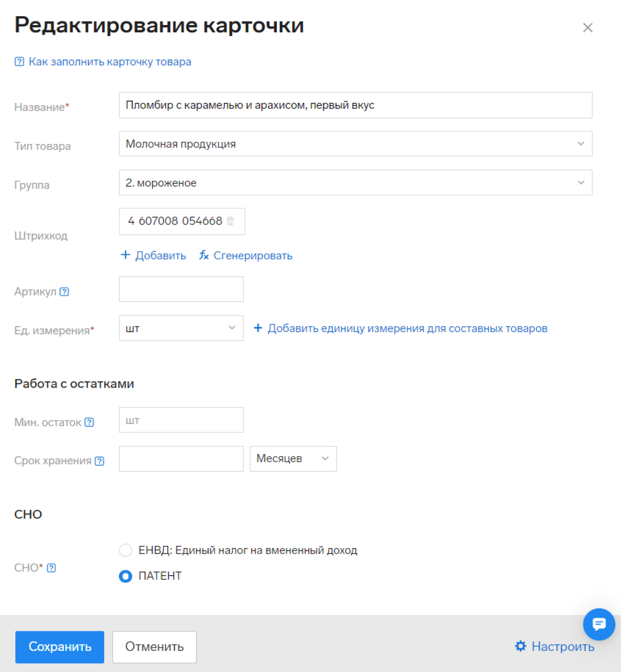Click the Артикул input field
Screen dimensions: 621x672
181,289
